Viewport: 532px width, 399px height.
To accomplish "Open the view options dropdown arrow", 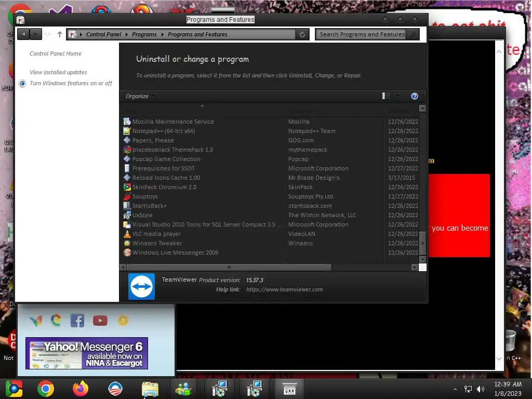I will click(397, 96).
